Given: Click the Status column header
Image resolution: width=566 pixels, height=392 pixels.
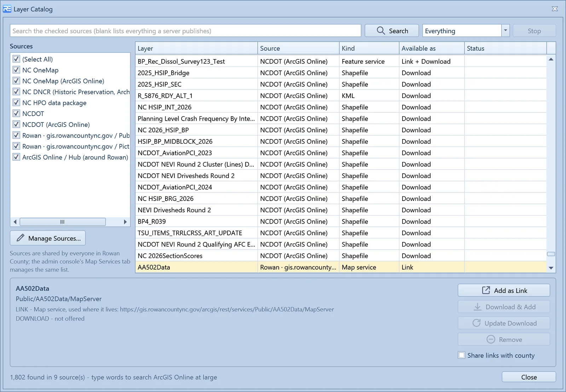Looking at the screenshot, I should (506, 48).
